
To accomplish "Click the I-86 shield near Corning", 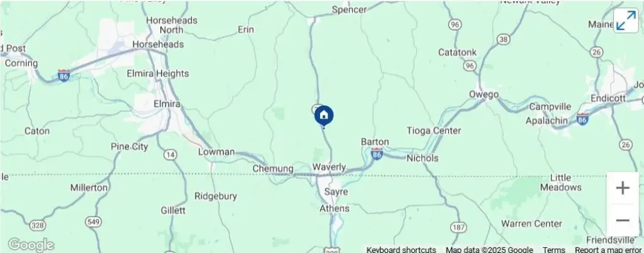I will tap(64, 75).
